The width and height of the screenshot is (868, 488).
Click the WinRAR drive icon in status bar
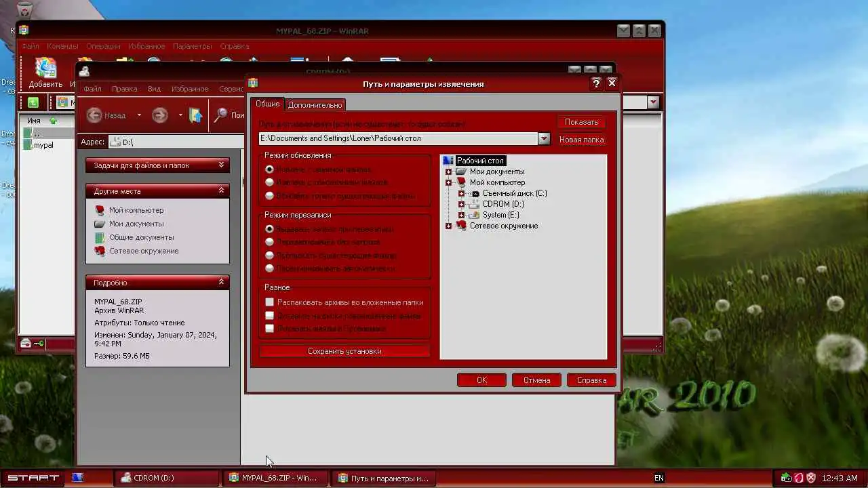coord(25,344)
